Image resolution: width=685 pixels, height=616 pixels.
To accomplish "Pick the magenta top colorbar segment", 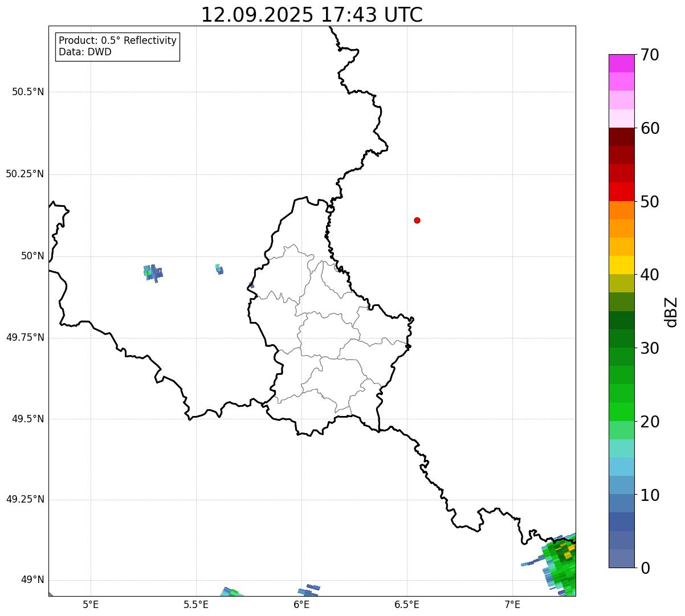I will (x=621, y=63).
